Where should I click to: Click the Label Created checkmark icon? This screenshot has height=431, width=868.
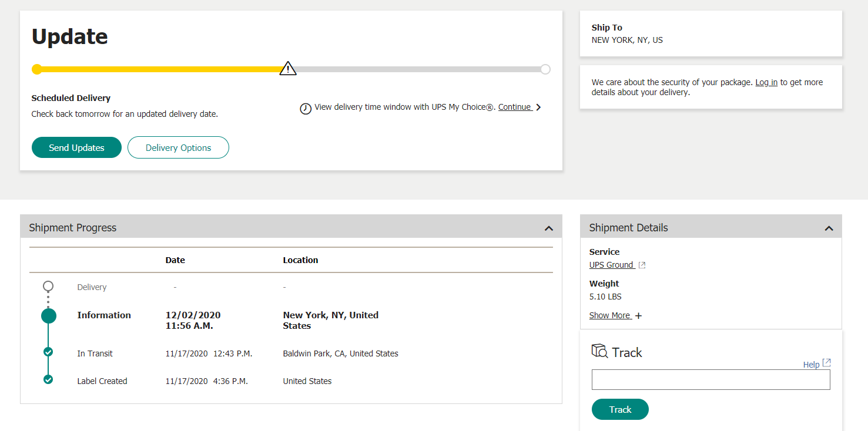tap(48, 379)
